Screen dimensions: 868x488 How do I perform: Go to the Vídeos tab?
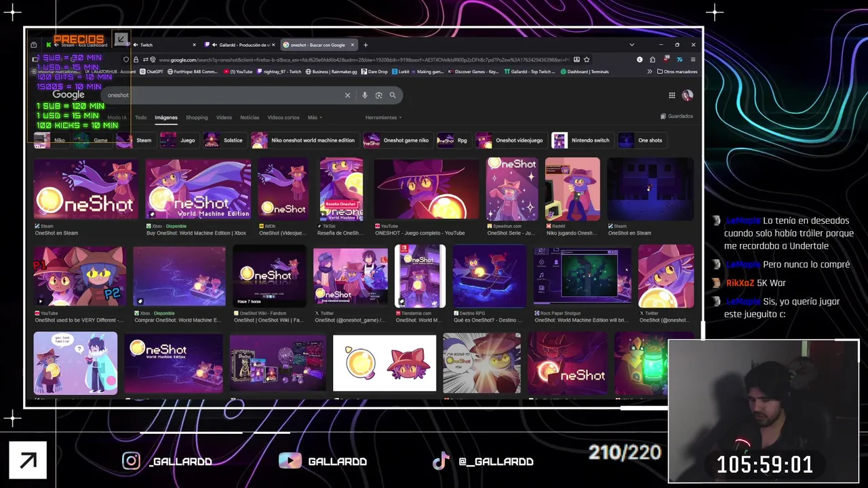224,117
